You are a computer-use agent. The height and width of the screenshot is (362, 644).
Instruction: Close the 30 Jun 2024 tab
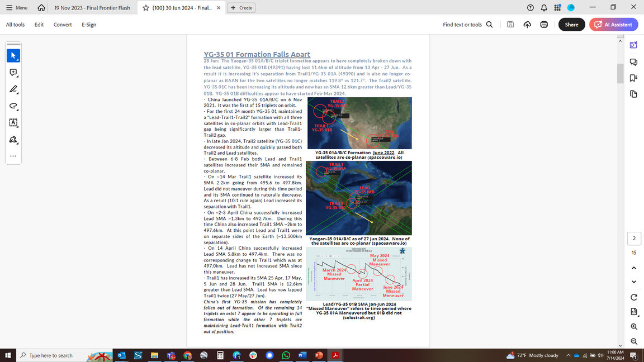[x=219, y=8]
